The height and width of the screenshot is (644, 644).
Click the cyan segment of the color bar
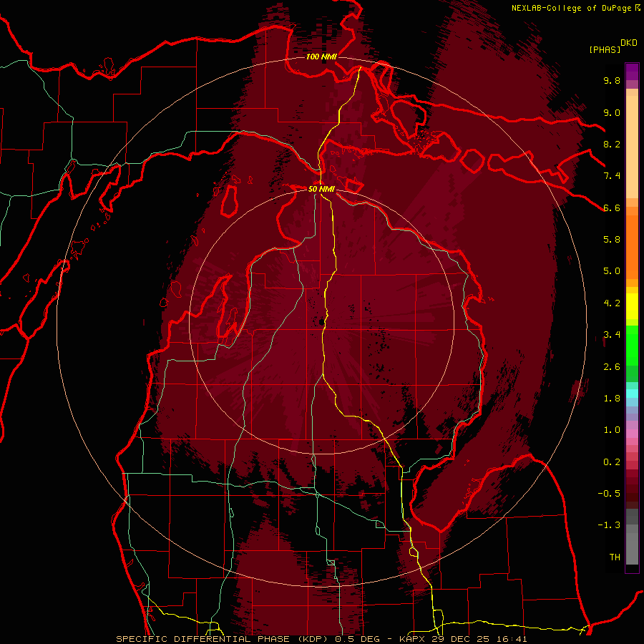[x=632, y=394]
